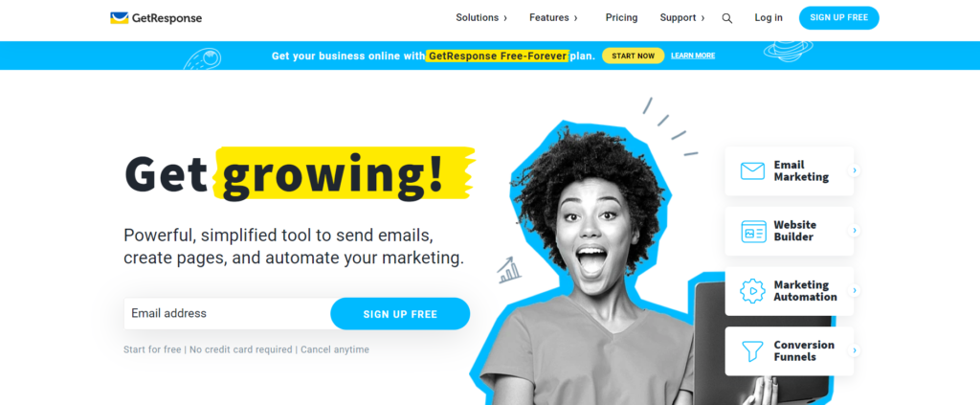Click the growth chart doodle icon
The height and width of the screenshot is (405, 980).
click(x=509, y=270)
